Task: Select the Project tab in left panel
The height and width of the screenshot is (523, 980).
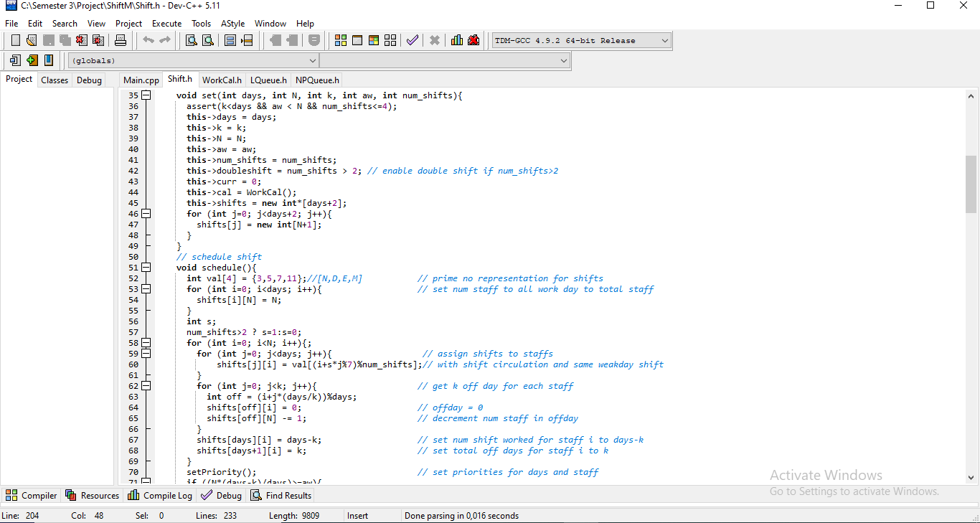Action: (19, 80)
